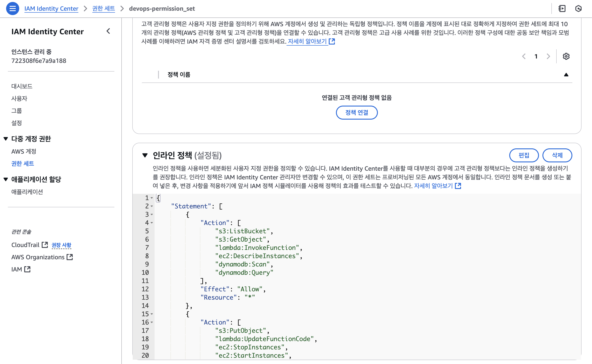Fold Statement block at line 2

click(x=152, y=206)
